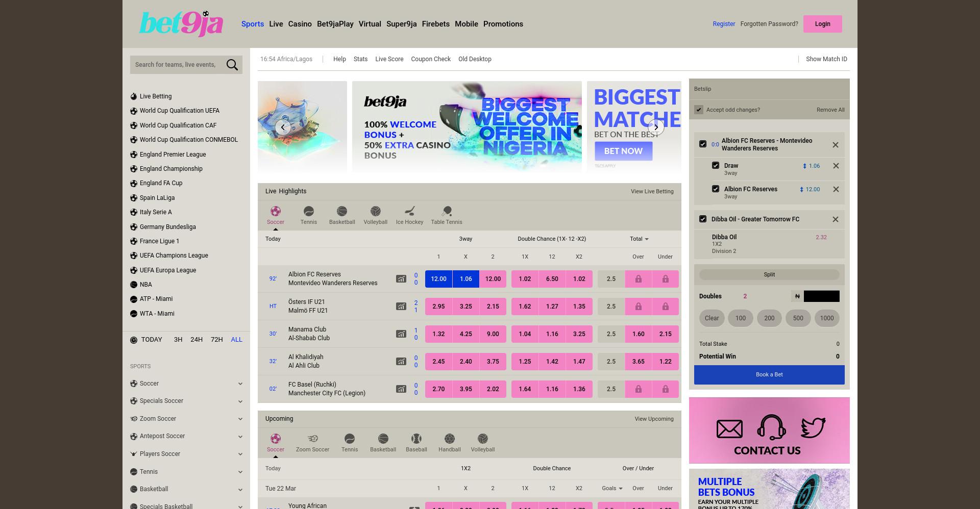
Task: Remove Dibba Oil match from betslip
Action: tap(836, 219)
